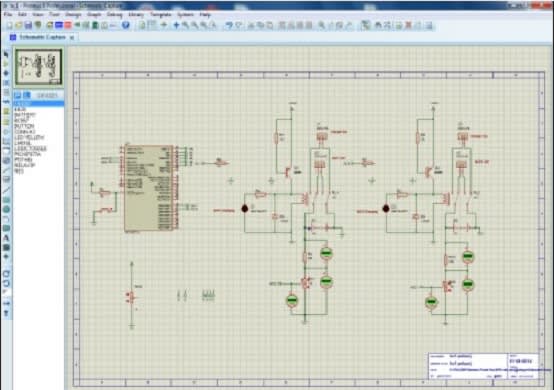Select RES in the devices list

click(19, 171)
